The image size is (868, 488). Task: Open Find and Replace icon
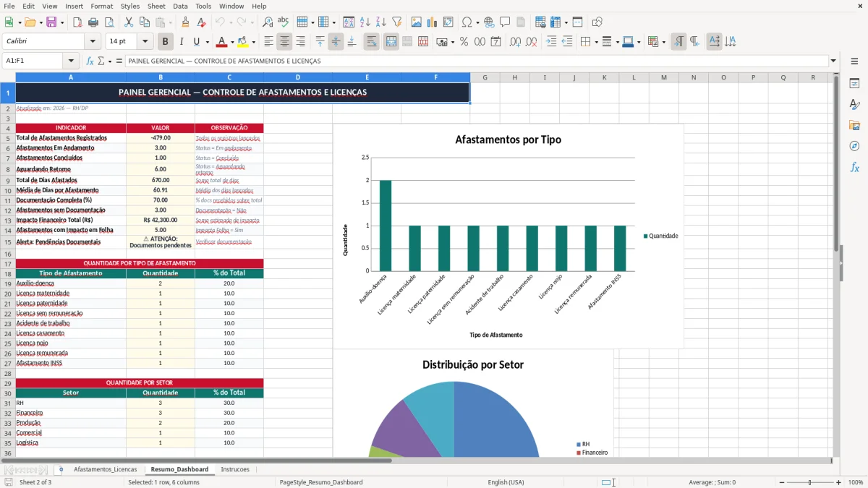tap(268, 22)
